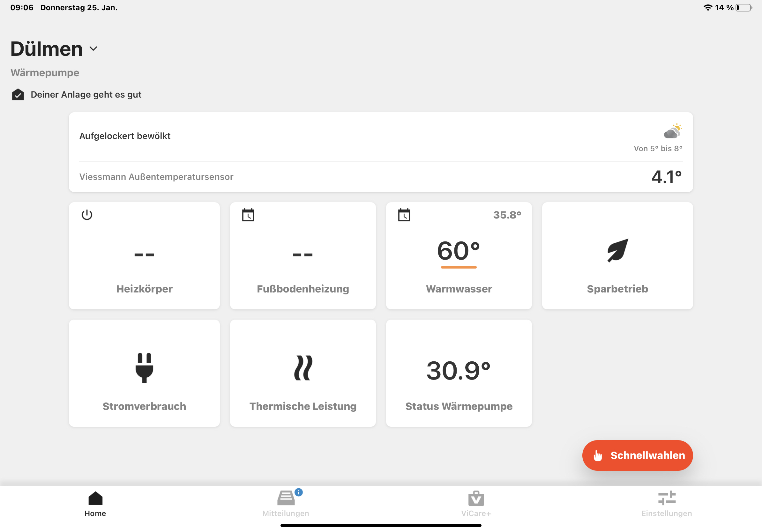
Task: Tap the 35.8° current hot water reading
Action: (x=507, y=215)
